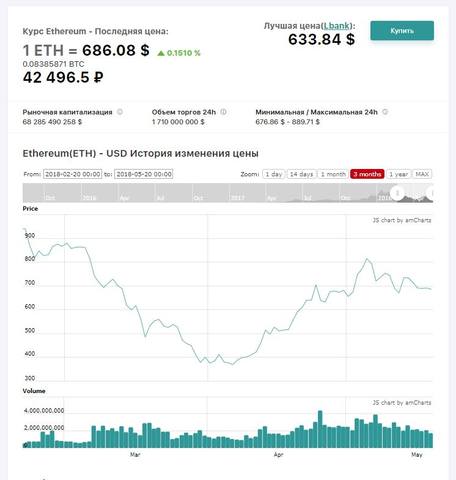Click the To date input field
The height and width of the screenshot is (480, 456).
(143, 174)
